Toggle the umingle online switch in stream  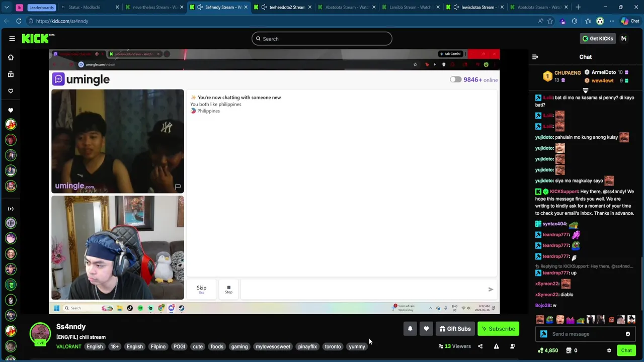(455, 79)
